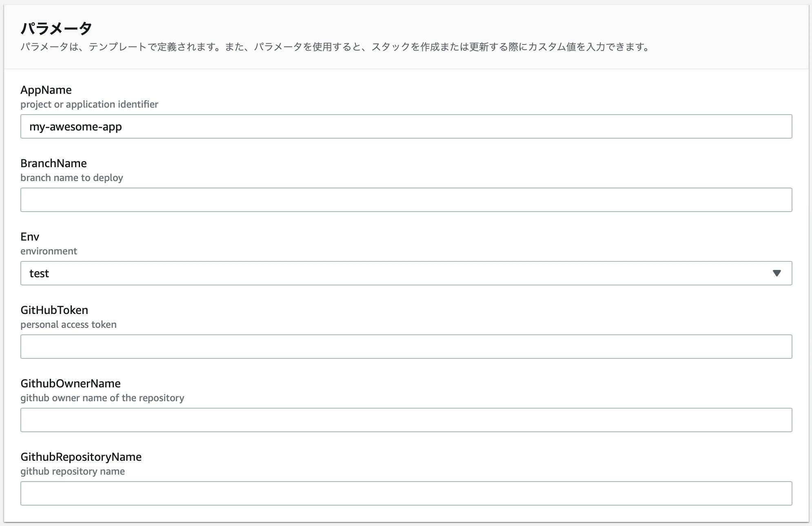Click the GithubOwnerName parameter label
812x526 pixels.
(71, 383)
